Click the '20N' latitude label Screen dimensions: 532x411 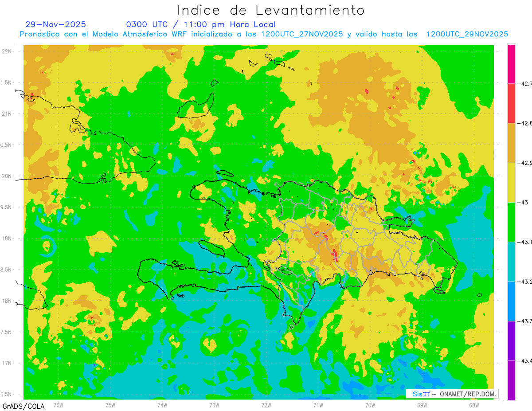pyautogui.click(x=7, y=176)
